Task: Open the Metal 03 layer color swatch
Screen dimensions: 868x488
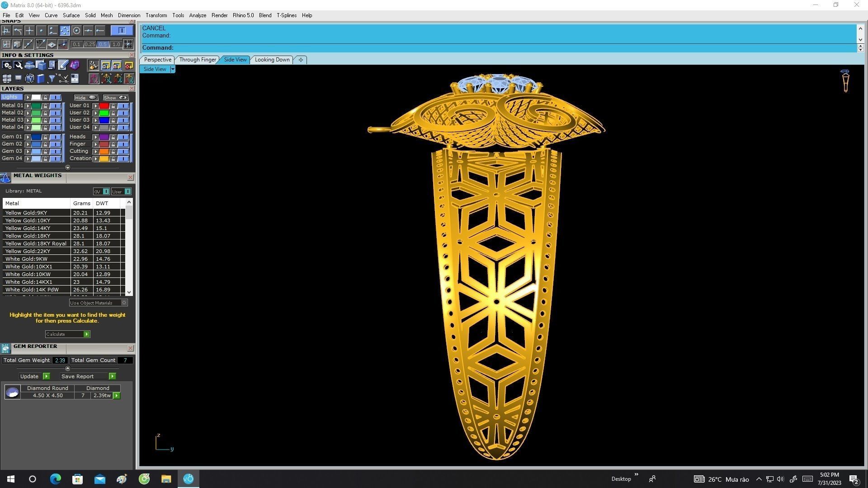Action: point(36,120)
